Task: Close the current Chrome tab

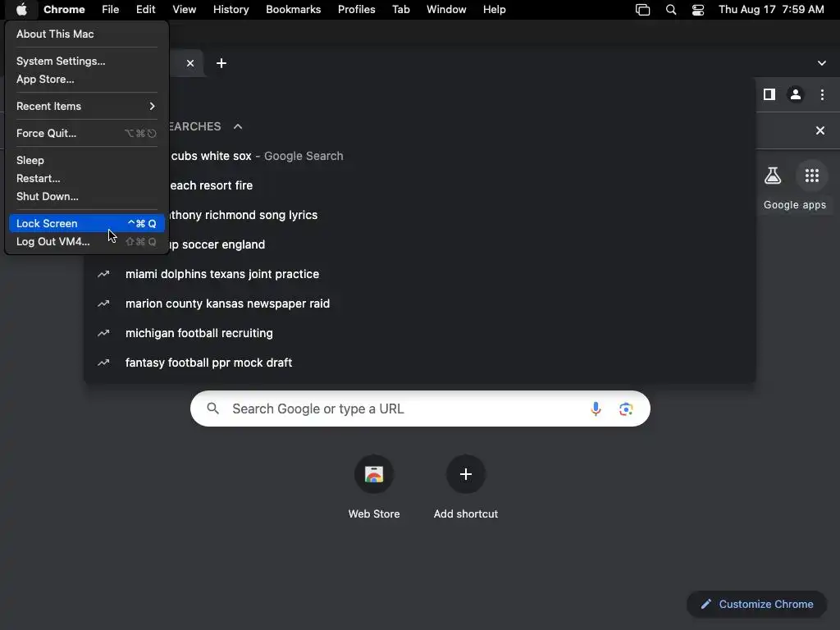Action: click(x=190, y=63)
